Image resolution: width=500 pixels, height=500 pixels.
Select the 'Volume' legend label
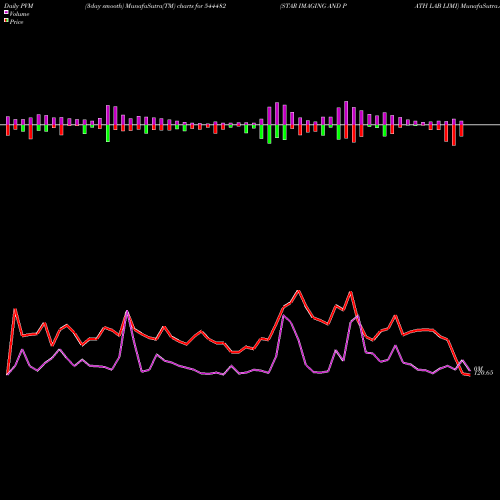click(x=19, y=14)
